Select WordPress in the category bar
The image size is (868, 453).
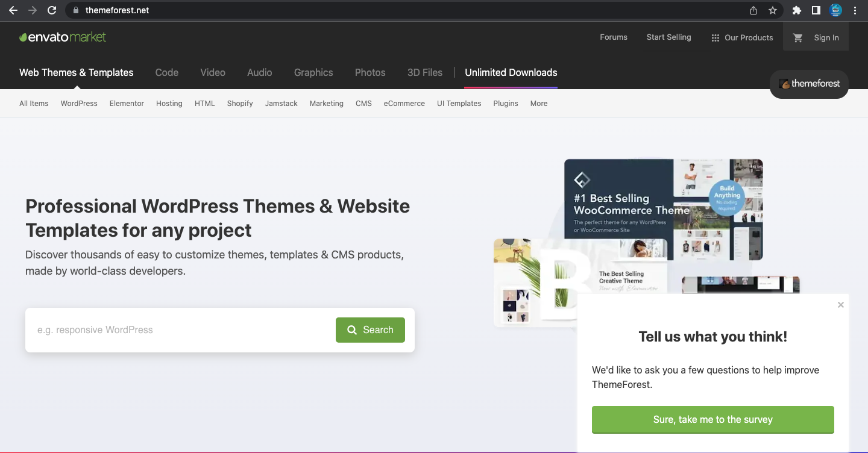click(78, 103)
